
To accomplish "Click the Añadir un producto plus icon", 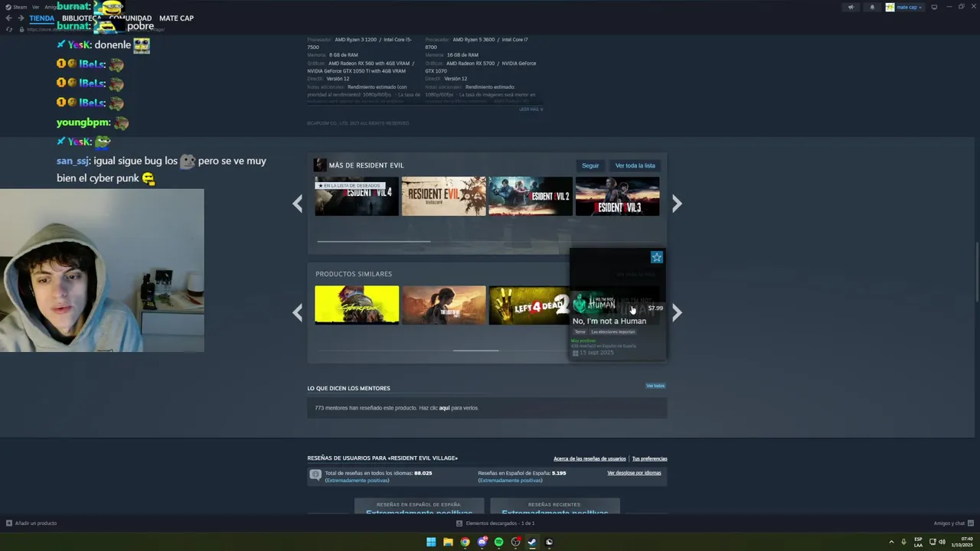I will click(9, 523).
